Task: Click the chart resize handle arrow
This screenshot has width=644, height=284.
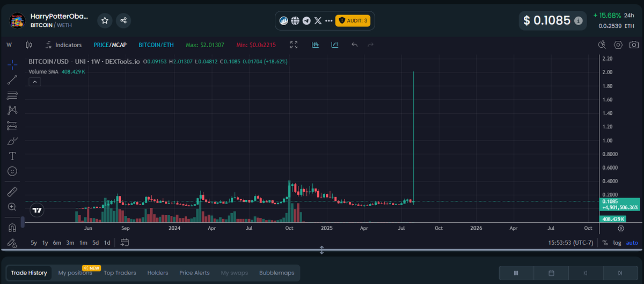Action: 322,250
